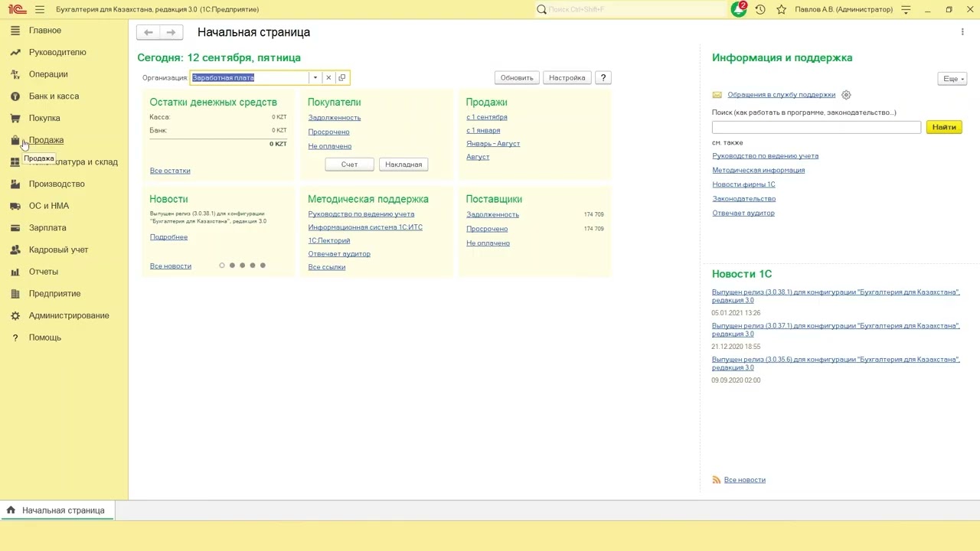Open the Январь - Август sales link
Screen dimensions: 980x551
493,144
